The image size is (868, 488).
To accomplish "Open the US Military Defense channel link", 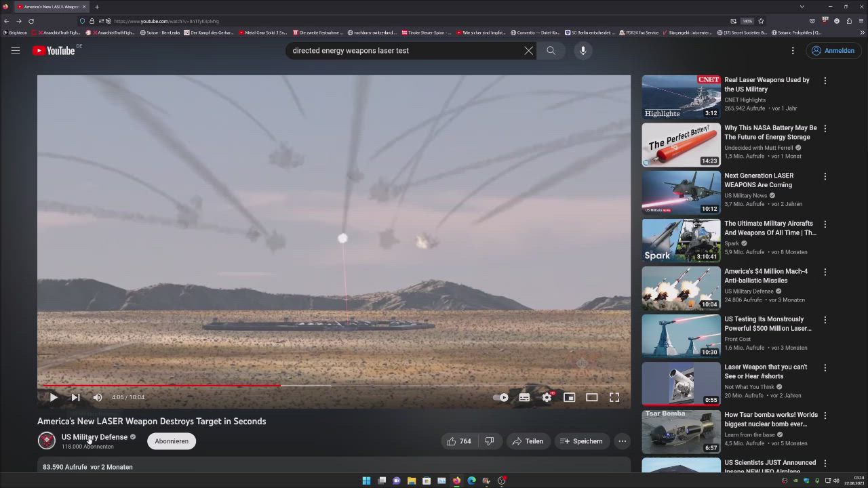I will click(94, 437).
